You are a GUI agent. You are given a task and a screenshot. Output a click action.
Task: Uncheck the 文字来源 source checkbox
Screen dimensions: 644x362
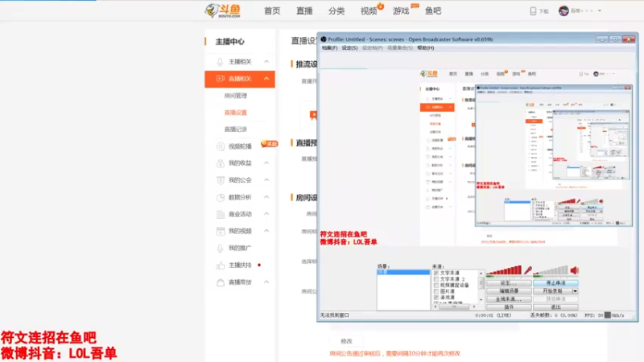pyautogui.click(x=436, y=273)
